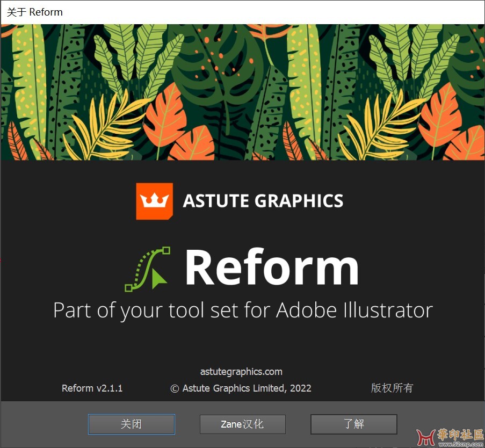
Task: Click the ASTUTE GRAPHICS brand text
Action: coord(263,201)
